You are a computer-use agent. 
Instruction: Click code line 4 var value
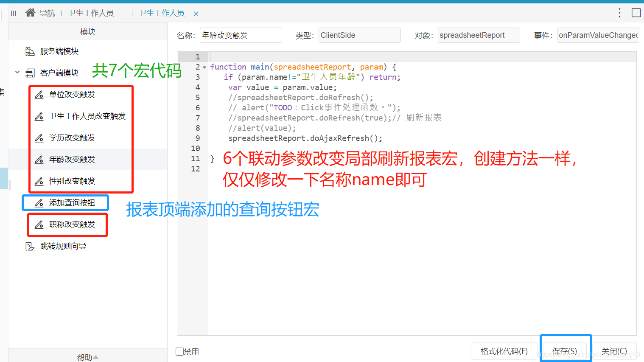coord(283,87)
